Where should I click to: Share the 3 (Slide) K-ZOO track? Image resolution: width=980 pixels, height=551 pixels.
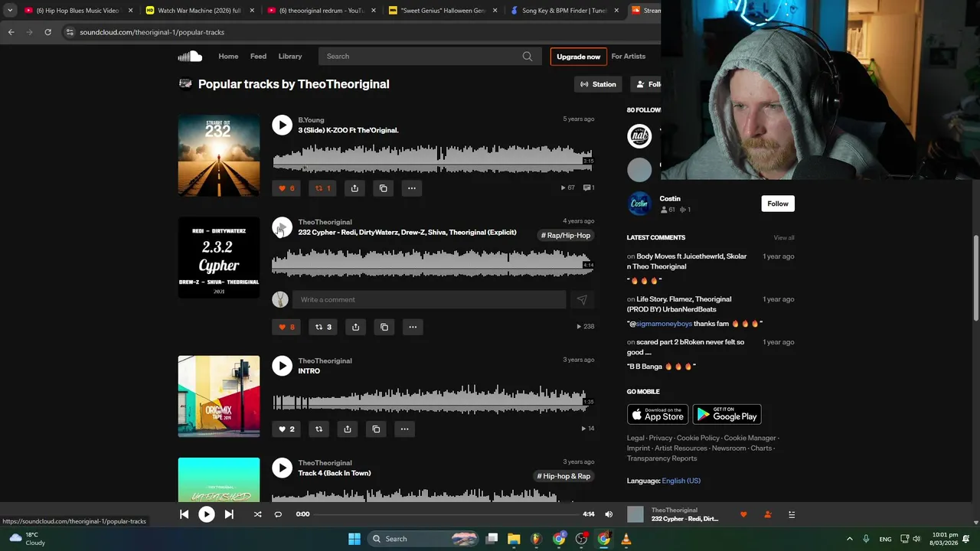[x=354, y=188]
